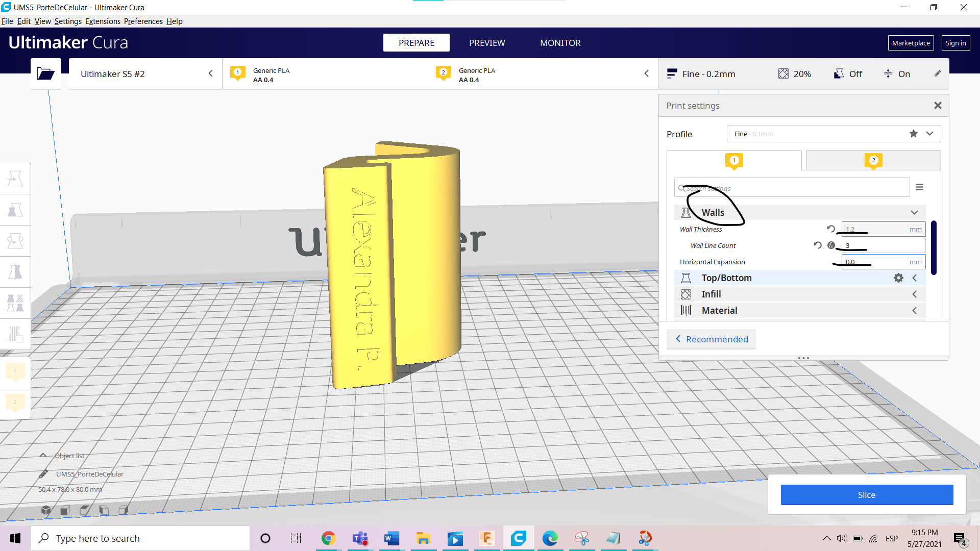Open the Ultimaker S5 #2 printer selector
Image resolution: width=980 pixels, height=551 pixels.
pyautogui.click(x=145, y=74)
